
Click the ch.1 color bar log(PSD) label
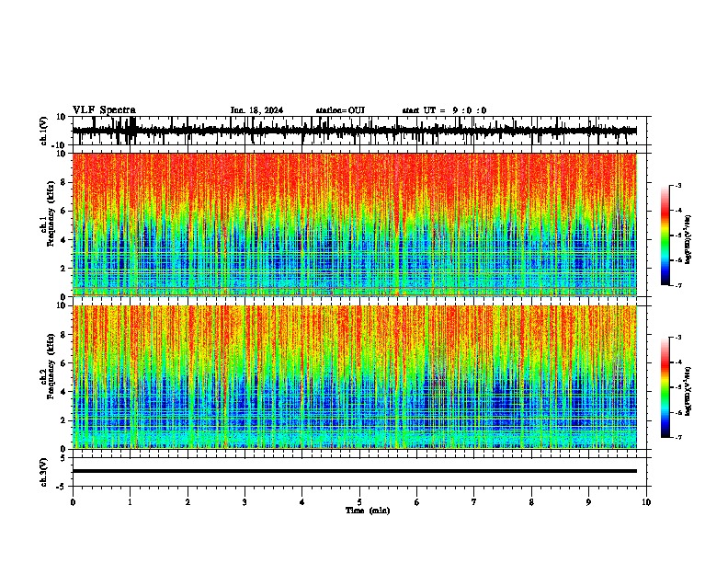(x=688, y=239)
